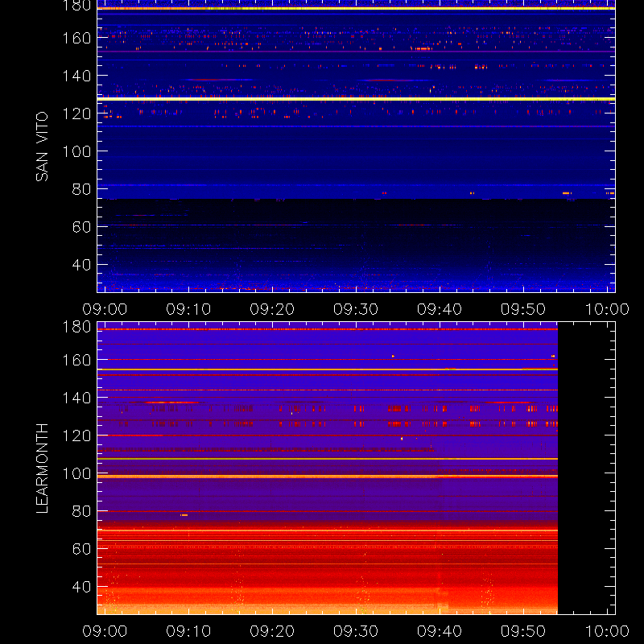The height and width of the screenshot is (644, 644).
Task: Select the 180 frequency label on Learmonth axis
Action: click(76, 327)
